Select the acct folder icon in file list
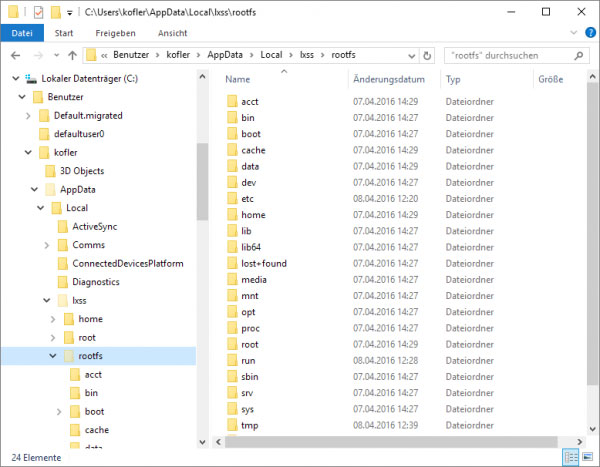This screenshot has height=467, width=600. 232,101
